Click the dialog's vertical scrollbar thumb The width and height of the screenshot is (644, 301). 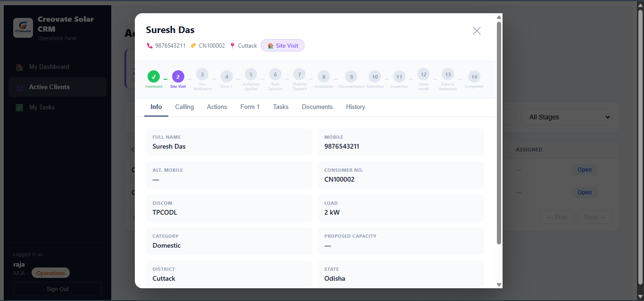click(499, 133)
